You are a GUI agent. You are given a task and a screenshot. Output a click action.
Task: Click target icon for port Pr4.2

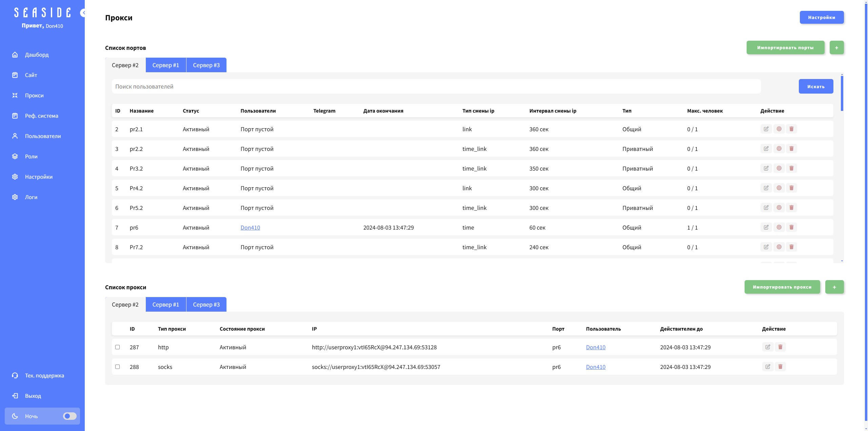(779, 188)
